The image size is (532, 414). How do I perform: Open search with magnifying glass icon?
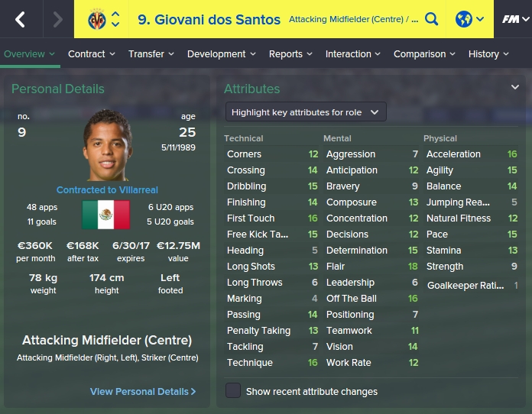pos(431,19)
